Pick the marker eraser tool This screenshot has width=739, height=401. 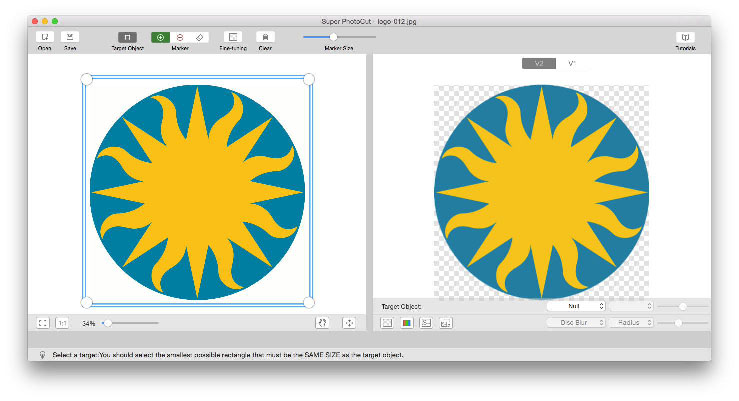coord(199,37)
